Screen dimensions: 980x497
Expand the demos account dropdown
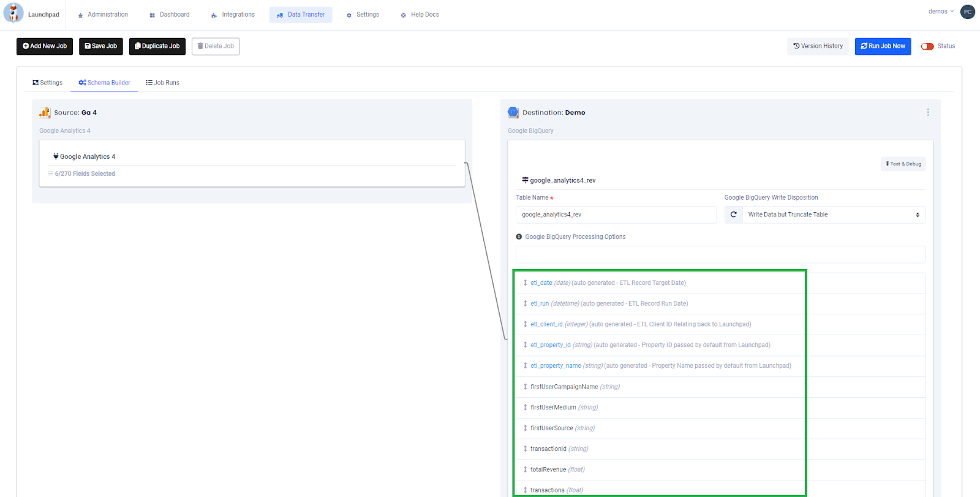click(941, 12)
